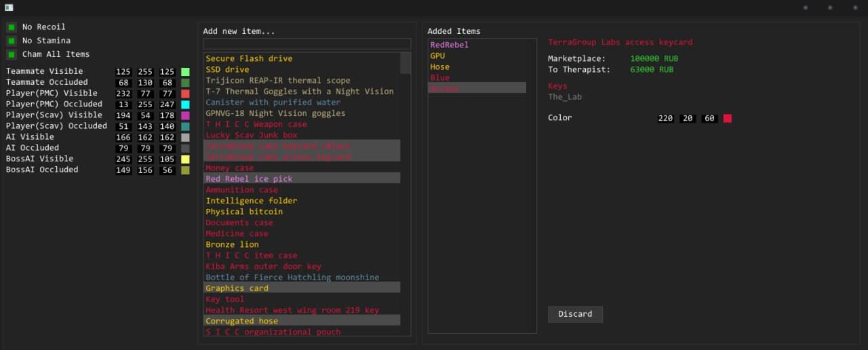
Task: Open the red item Color swatch
Action: pyautogui.click(x=728, y=119)
